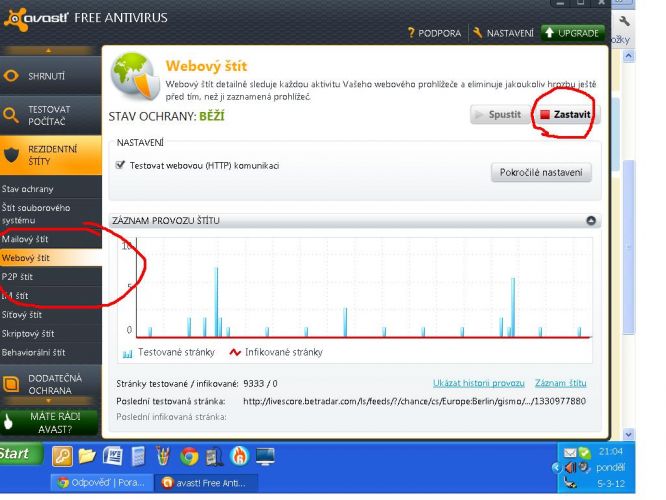Click Testované stránky legend icon
This screenshot has height=500, width=666.
127,353
